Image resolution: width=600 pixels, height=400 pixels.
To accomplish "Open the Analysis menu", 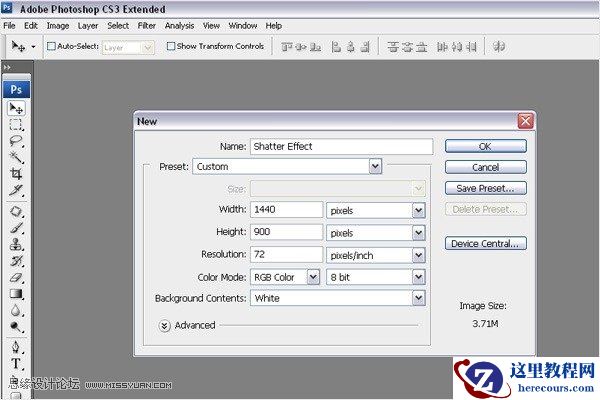I will point(179,26).
